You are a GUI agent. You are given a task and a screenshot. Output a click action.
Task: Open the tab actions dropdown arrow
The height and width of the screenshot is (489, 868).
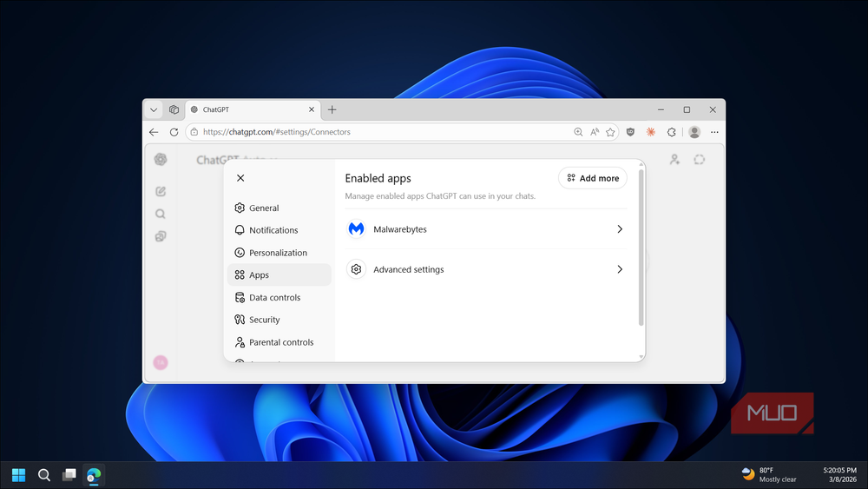point(154,109)
